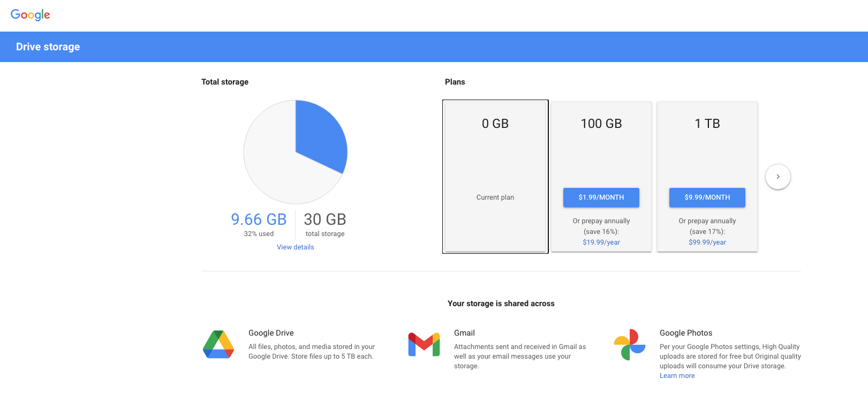Click the '32% used' label
Viewport: 868px width, 402px height.
pos(259,234)
